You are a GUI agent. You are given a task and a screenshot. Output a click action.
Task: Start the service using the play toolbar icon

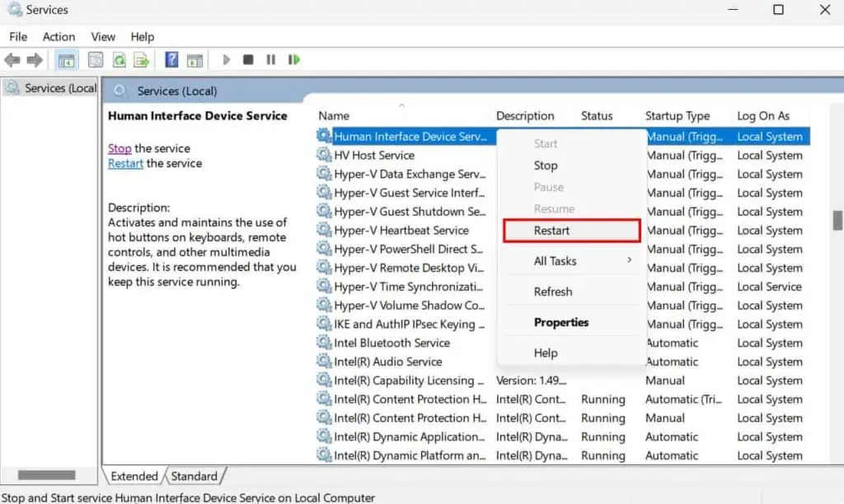pyautogui.click(x=226, y=58)
